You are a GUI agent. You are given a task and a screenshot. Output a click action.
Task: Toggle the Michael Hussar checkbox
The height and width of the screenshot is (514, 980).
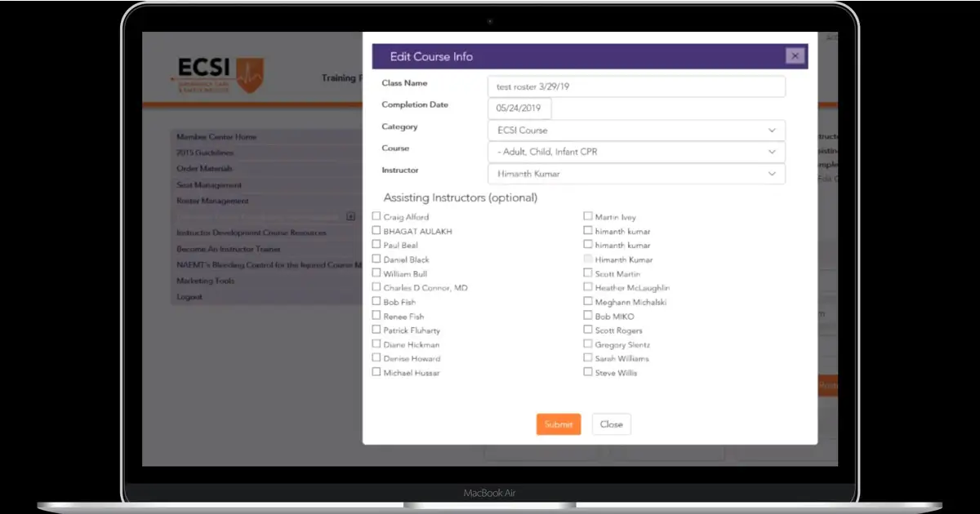(376, 372)
